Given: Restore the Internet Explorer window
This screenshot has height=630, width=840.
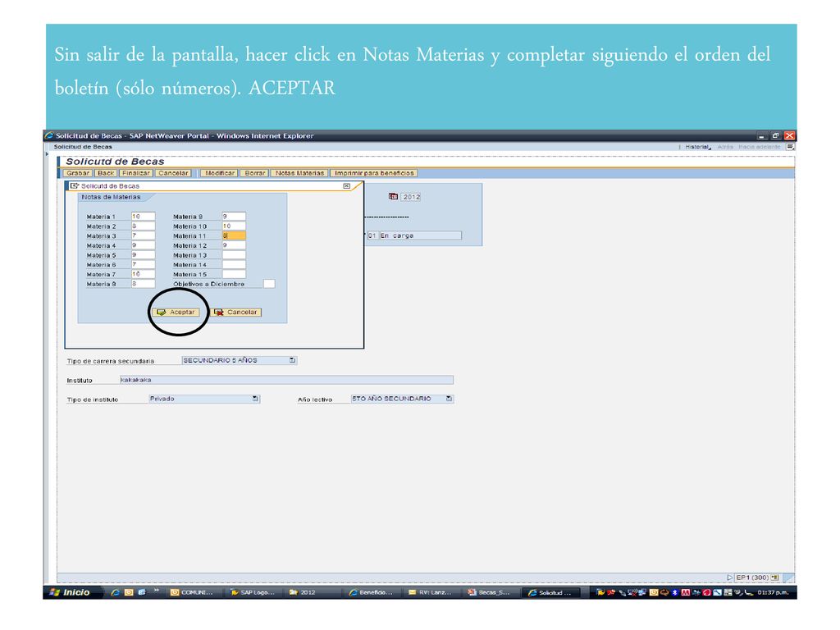Looking at the screenshot, I should pyautogui.click(x=775, y=135).
